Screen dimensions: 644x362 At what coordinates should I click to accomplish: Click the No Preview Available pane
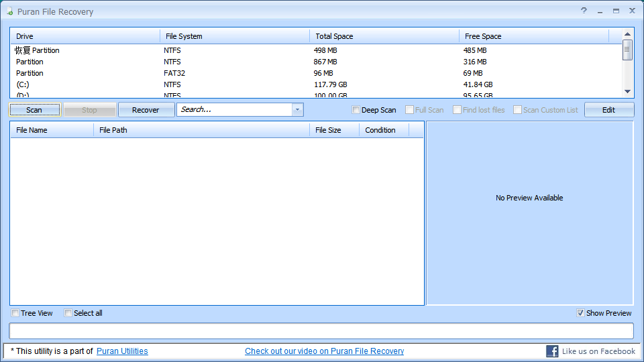click(529, 213)
